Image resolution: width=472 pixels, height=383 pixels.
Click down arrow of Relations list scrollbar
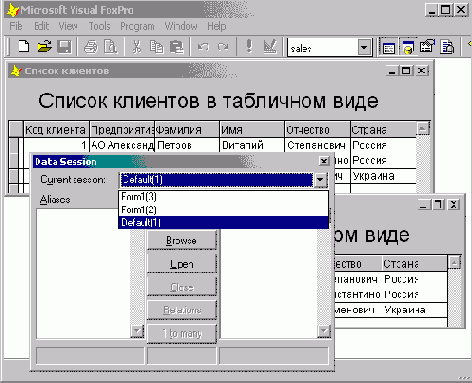tap(324, 331)
